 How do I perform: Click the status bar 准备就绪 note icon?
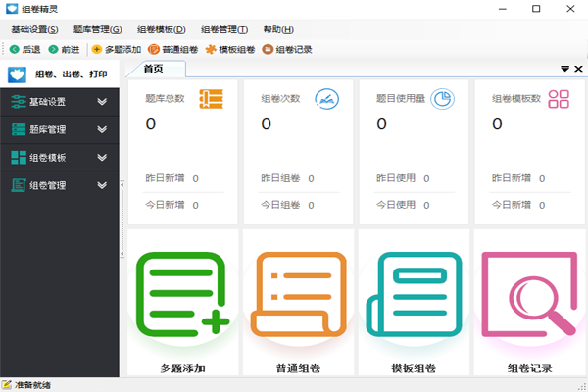7,385
